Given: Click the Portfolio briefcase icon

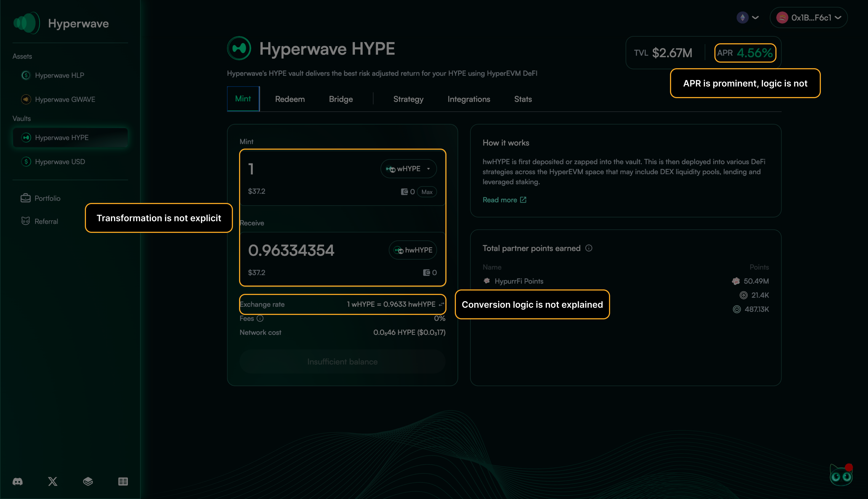Looking at the screenshot, I should [25, 198].
